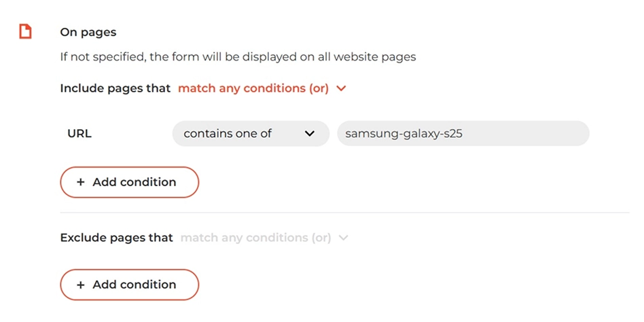Click the divider line above Exclude pages

pyautogui.click(x=344, y=213)
